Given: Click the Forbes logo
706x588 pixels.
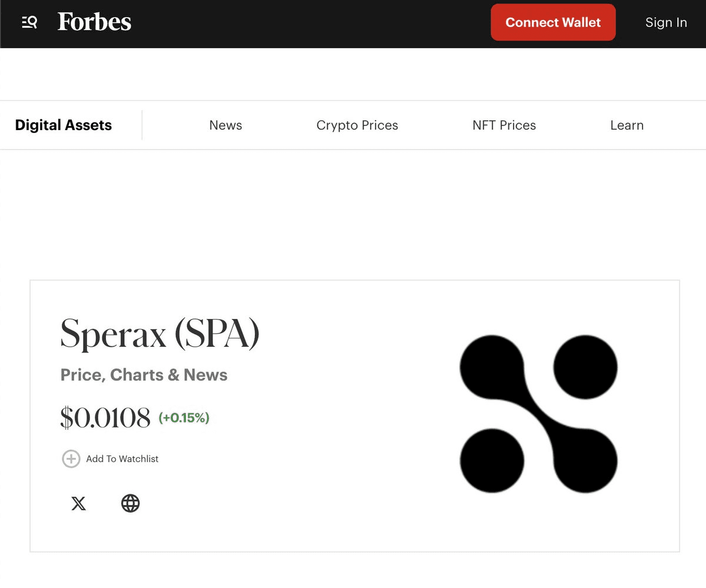Looking at the screenshot, I should click(x=94, y=22).
